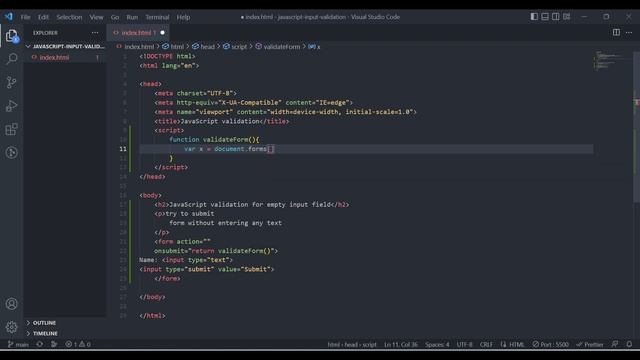Screen dimensions: 640x360
Task: Open the Customize Layout icon
Action: click(x=567, y=17)
